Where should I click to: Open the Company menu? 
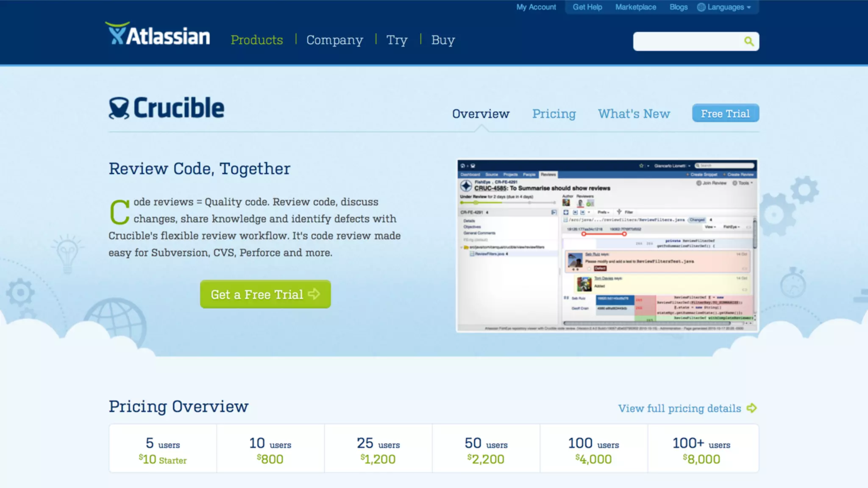pyautogui.click(x=334, y=40)
